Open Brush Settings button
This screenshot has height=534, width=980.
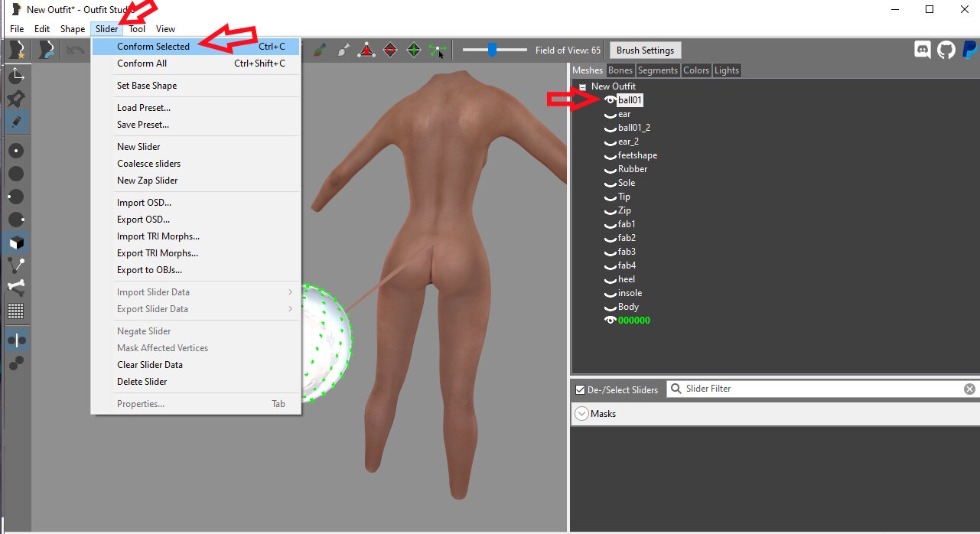[645, 50]
